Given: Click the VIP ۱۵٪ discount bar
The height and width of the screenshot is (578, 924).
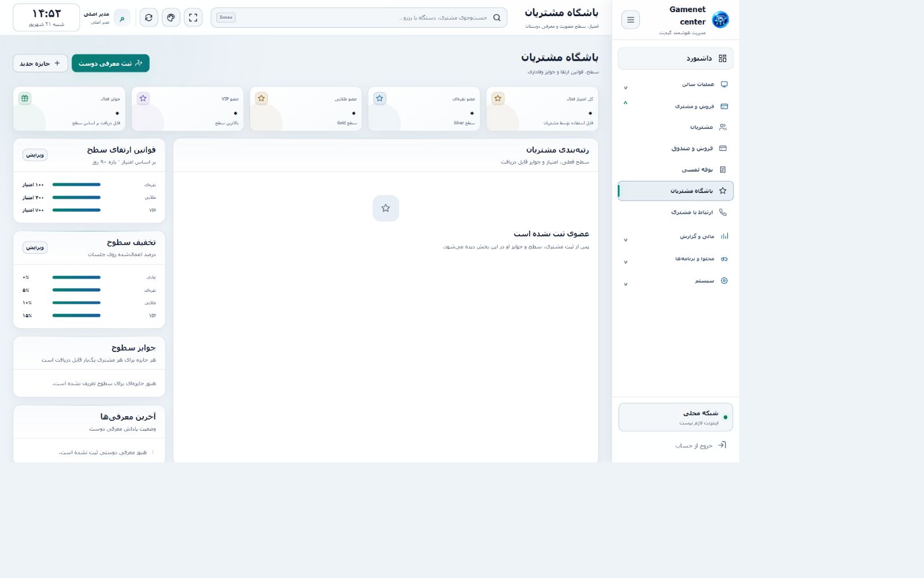Looking at the screenshot, I should 76,316.
